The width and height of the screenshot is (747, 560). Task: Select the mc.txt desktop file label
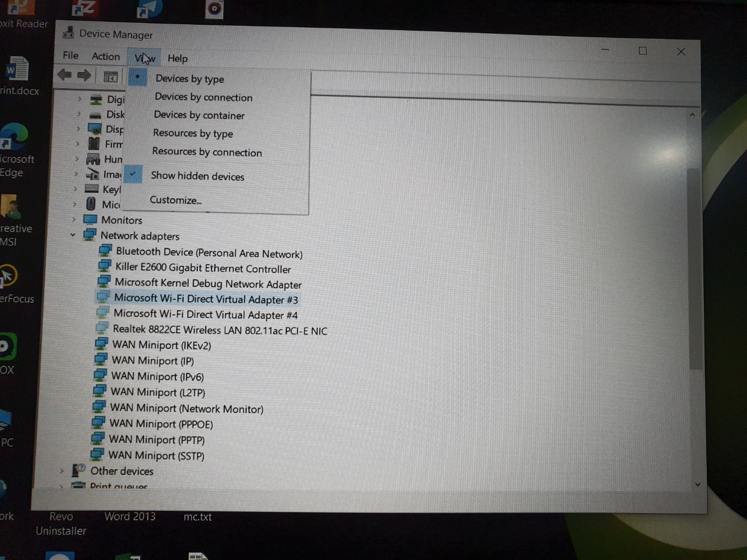[198, 517]
